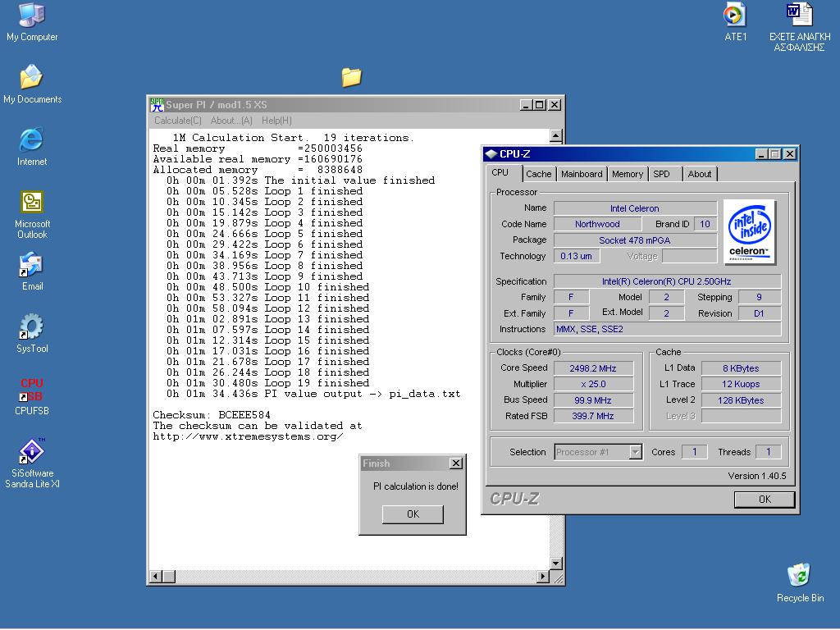
Task: Switch to the Memory tab in CPU-Z
Action: 628,174
